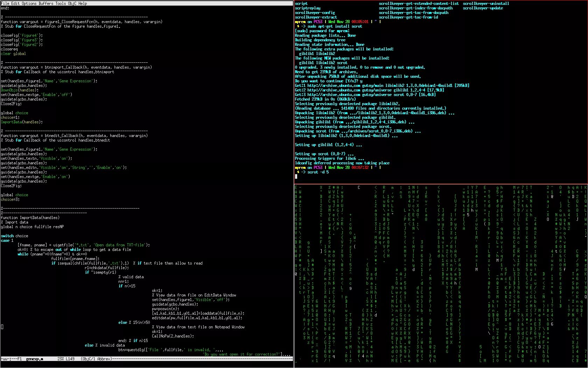Click the '-uu-:---F1' mode line status flags

tap(11, 359)
